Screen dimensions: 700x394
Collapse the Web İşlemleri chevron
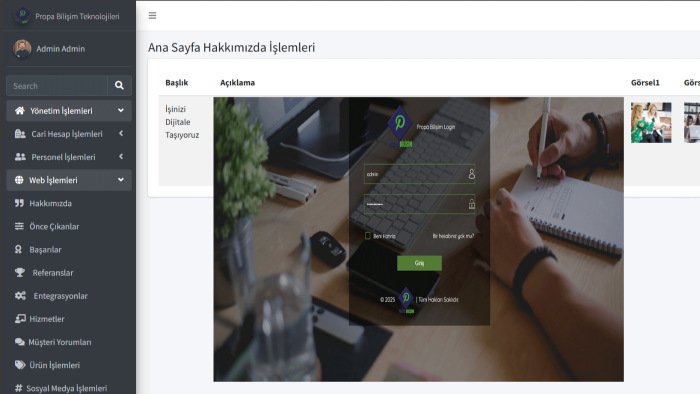coord(121,180)
